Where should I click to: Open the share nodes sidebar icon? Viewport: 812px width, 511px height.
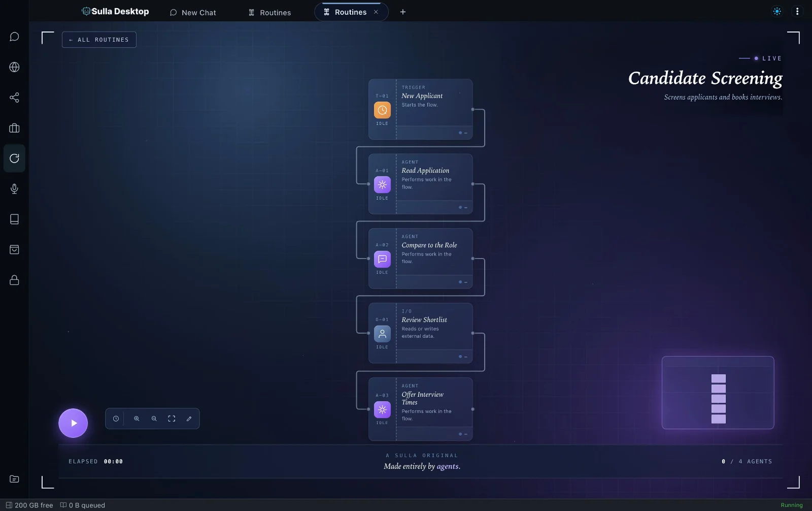14,98
